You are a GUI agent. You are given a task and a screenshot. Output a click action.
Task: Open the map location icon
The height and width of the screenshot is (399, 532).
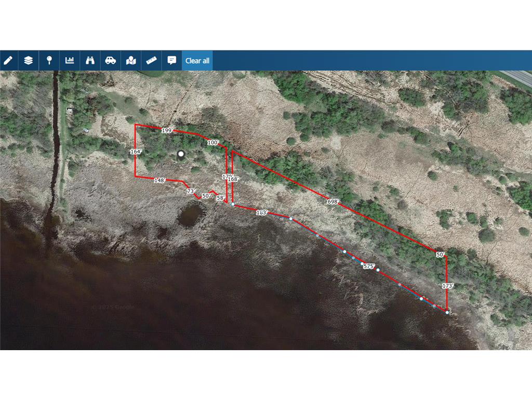click(131, 61)
